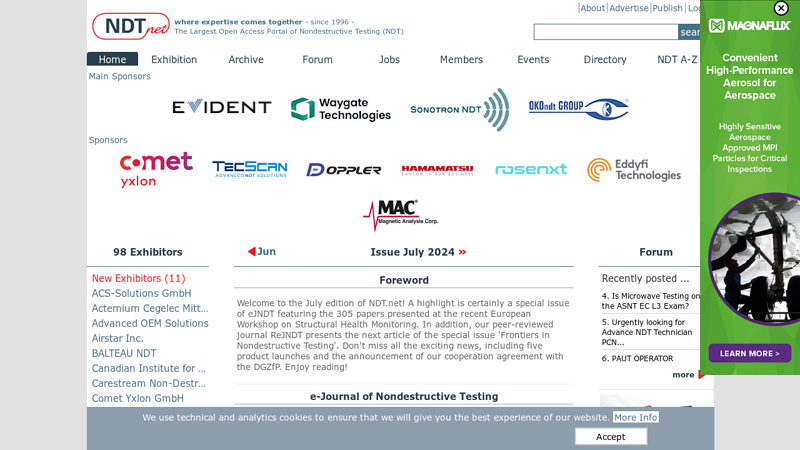Viewport: 800px width, 450px height.
Task: Open Canadian Institute for ... exhibitor
Action: pos(148,368)
